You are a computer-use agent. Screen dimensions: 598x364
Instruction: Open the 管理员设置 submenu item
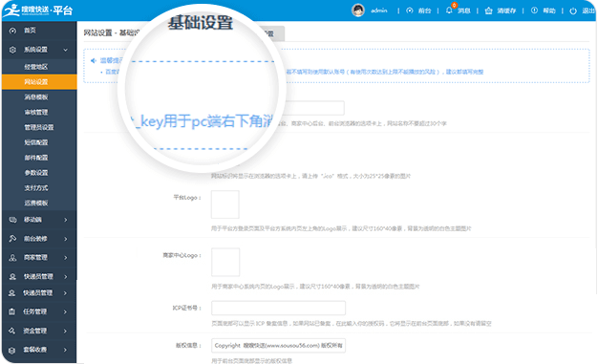[x=39, y=127]
